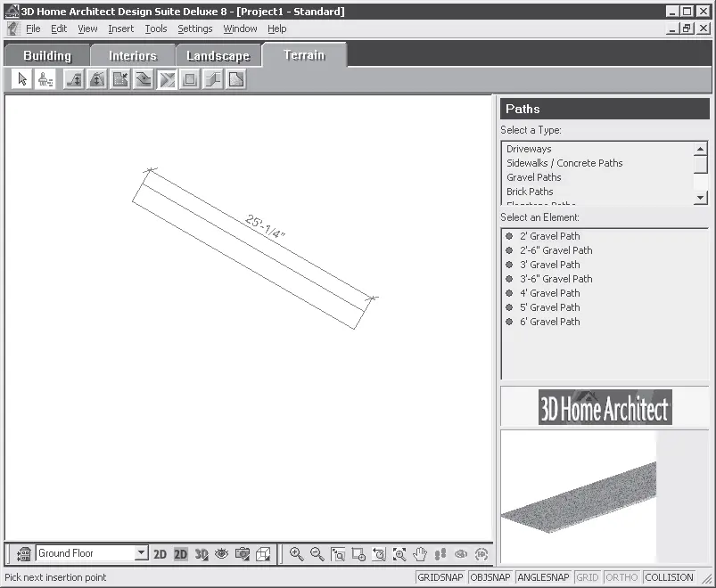
Task: Select the slope elevation tool
Action: pyautogui.click(x=73, y=79)
